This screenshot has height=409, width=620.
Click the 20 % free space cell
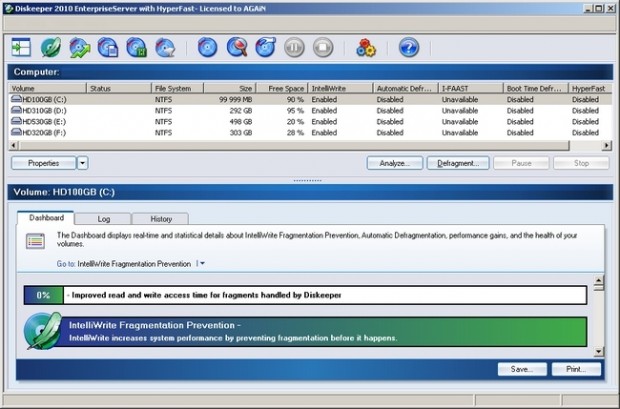[x=295, y=121]
